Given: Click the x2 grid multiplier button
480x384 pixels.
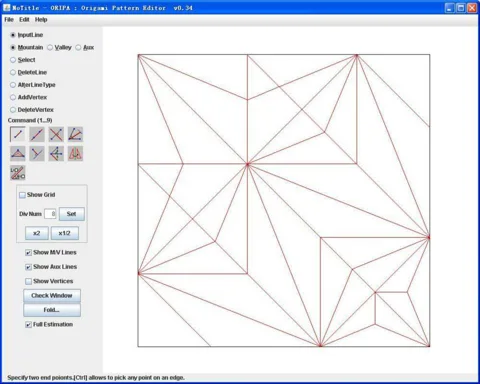Looking at the screenshot, I should [x=37, y=233].
